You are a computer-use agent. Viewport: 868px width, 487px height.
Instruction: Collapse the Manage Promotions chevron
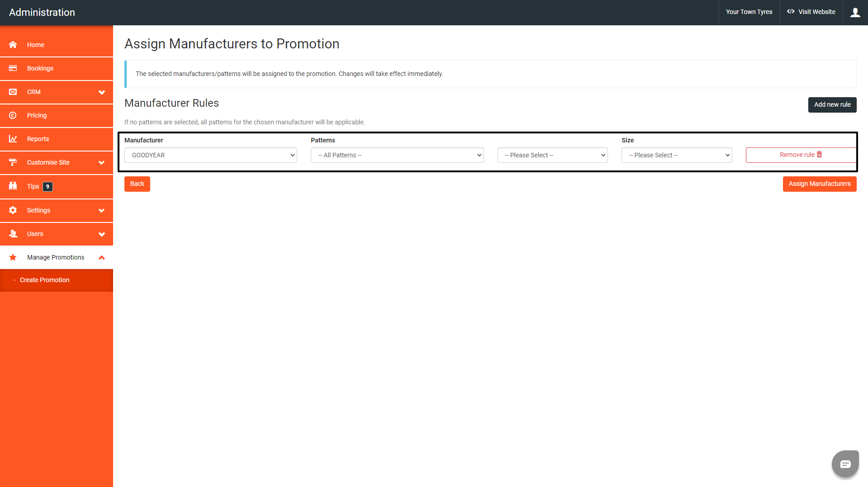point(102,258)
